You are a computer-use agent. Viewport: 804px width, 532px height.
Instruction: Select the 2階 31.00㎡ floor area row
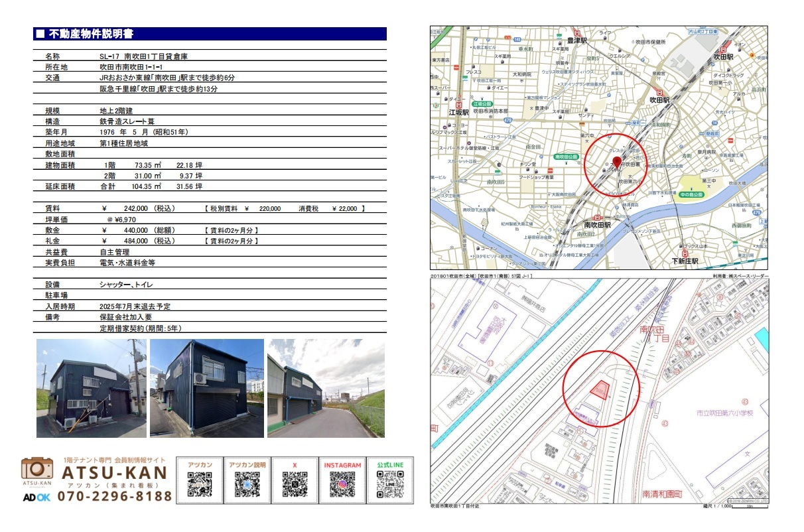click(153, 176)
